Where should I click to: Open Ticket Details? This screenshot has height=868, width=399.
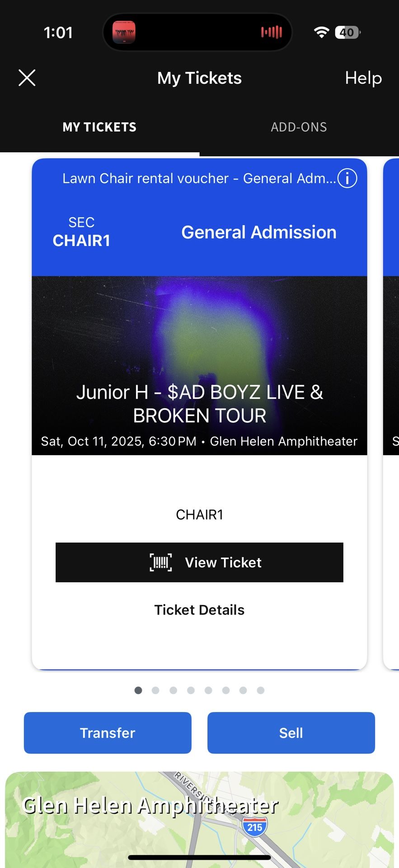pyautogui.click(x=199, y=610)
